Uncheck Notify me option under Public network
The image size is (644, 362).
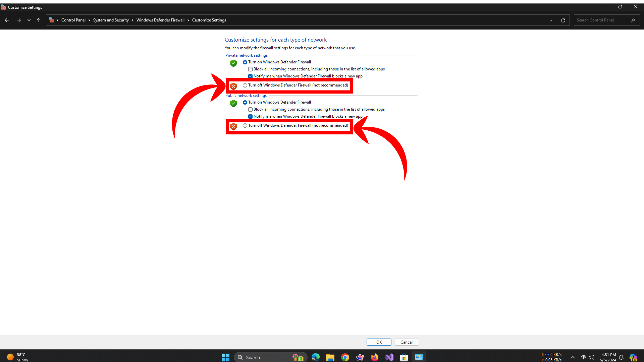tap(251, 117)
